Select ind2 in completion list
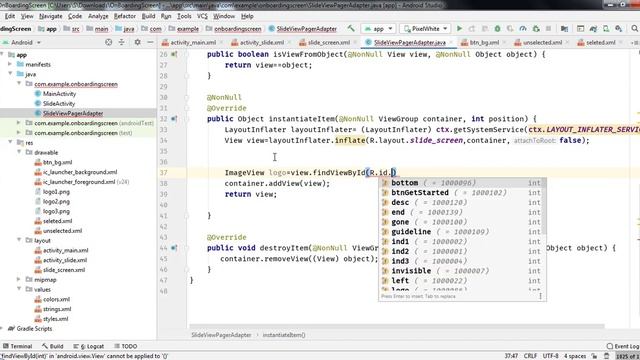 461,251
